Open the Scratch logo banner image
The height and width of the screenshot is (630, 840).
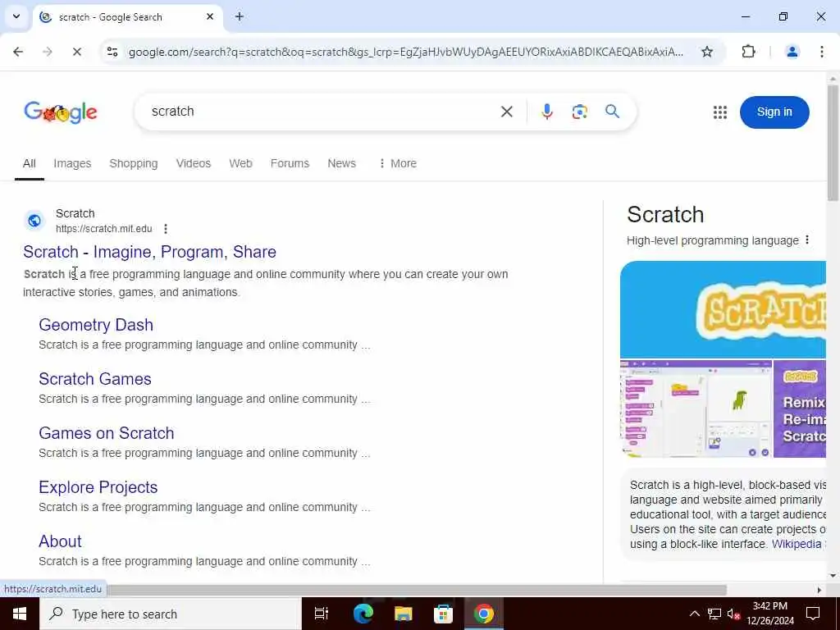pyautogui.click(x=724, y=309)
